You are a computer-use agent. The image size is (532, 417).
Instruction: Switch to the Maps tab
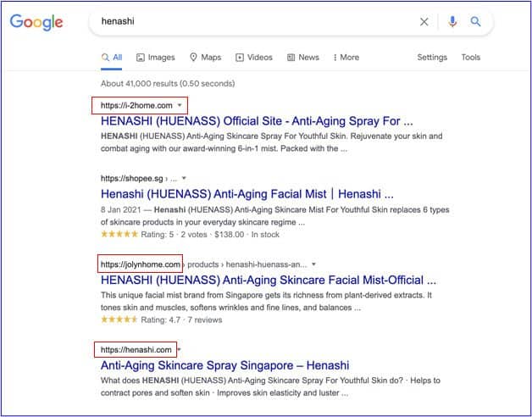[x=205, y=57]
